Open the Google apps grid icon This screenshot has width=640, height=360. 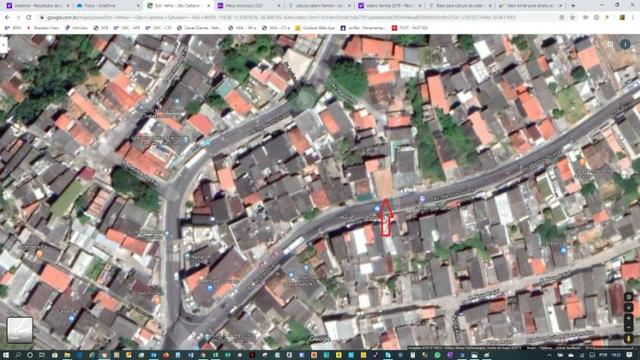coord(610,44)
